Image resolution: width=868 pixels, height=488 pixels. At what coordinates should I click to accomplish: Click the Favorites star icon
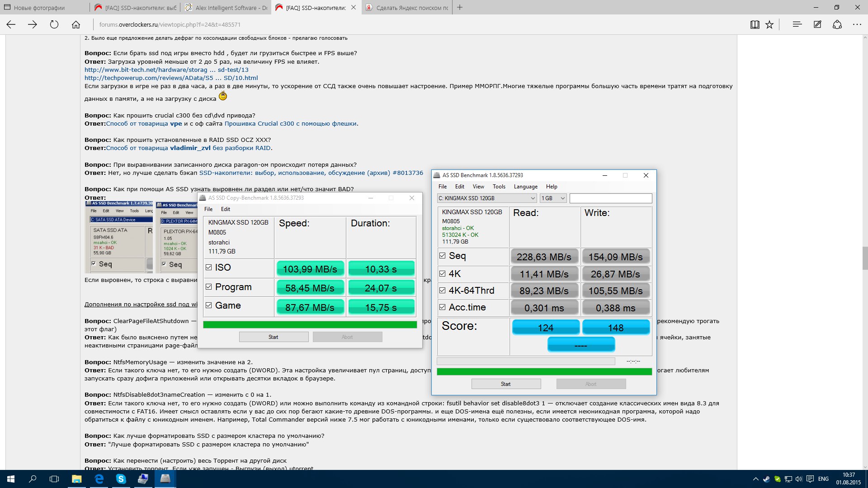coord(769,25)
